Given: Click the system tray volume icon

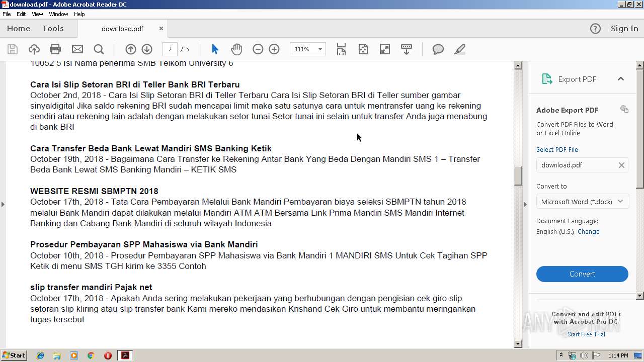Looking at the screenshot, I should (584, 356).
